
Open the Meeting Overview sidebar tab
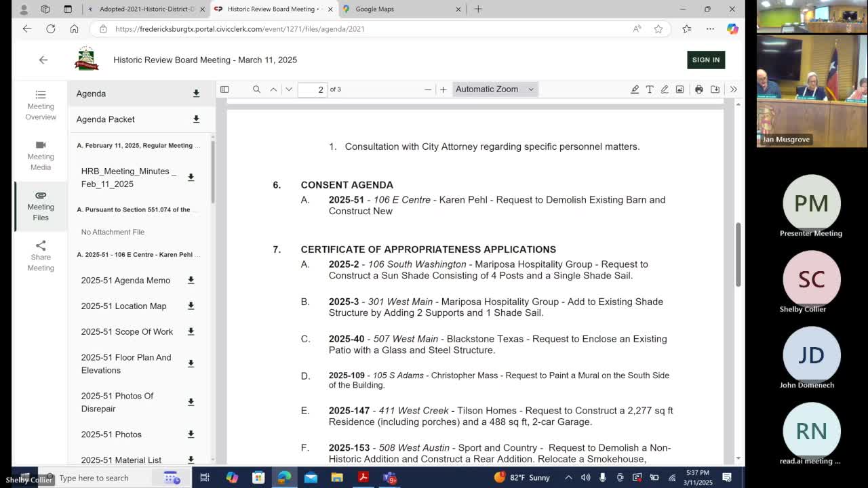pyautogui.click(x=41, y=105)
